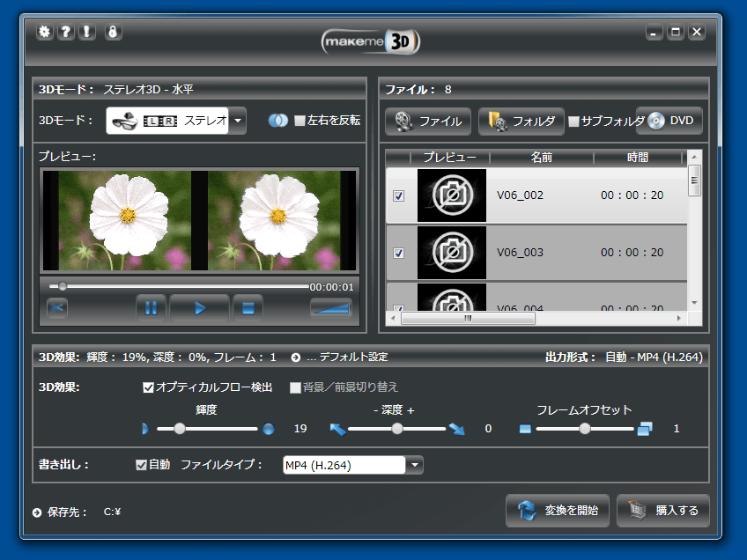
Task: Sort by the 時間 column header
Action: tap(638, 157)
